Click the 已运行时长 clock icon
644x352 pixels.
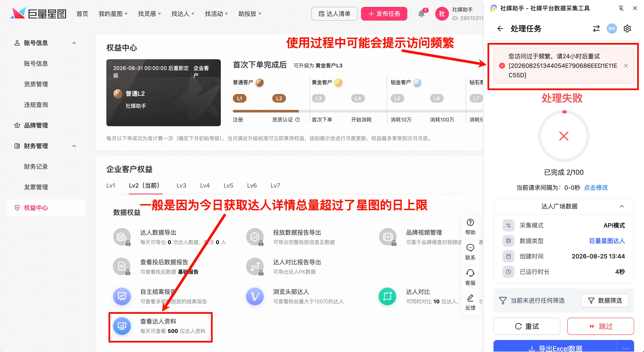pyautogui.click(x=508, y=272)
